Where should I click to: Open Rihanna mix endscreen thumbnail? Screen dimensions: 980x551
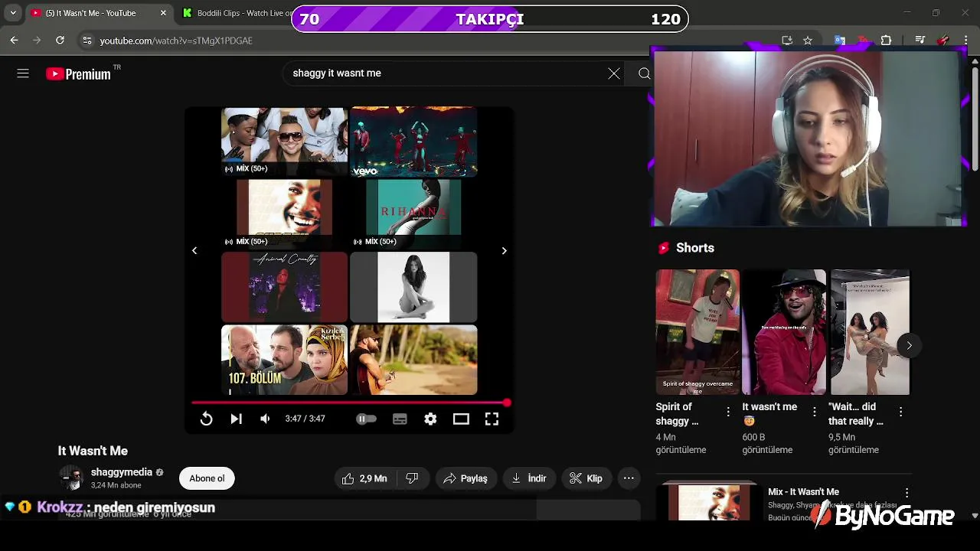click(413, 214)
